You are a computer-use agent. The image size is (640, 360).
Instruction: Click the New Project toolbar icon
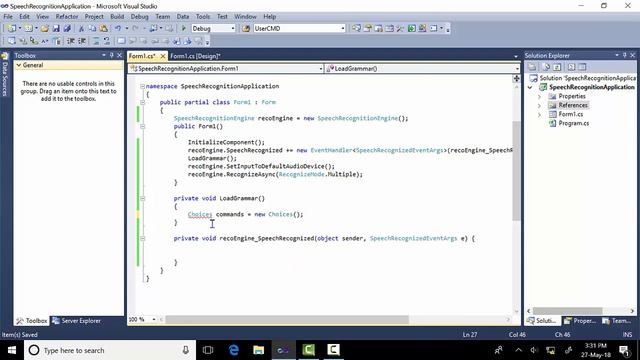coord(12,29)
